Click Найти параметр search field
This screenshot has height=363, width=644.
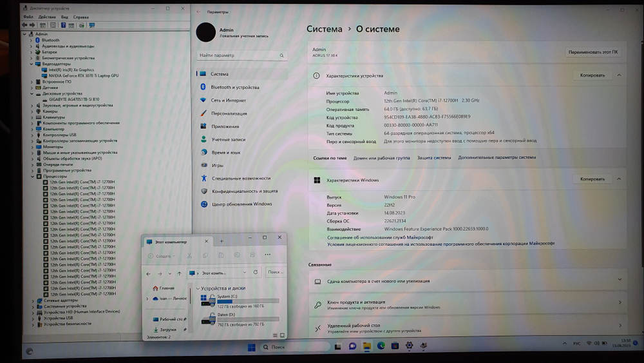pos(242,55)
